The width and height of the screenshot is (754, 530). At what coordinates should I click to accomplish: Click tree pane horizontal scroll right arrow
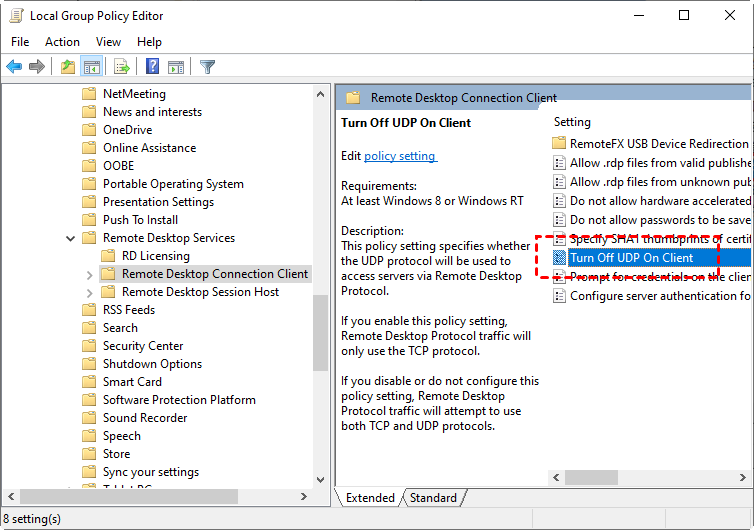pyautogui.click(x=303, y=496)
